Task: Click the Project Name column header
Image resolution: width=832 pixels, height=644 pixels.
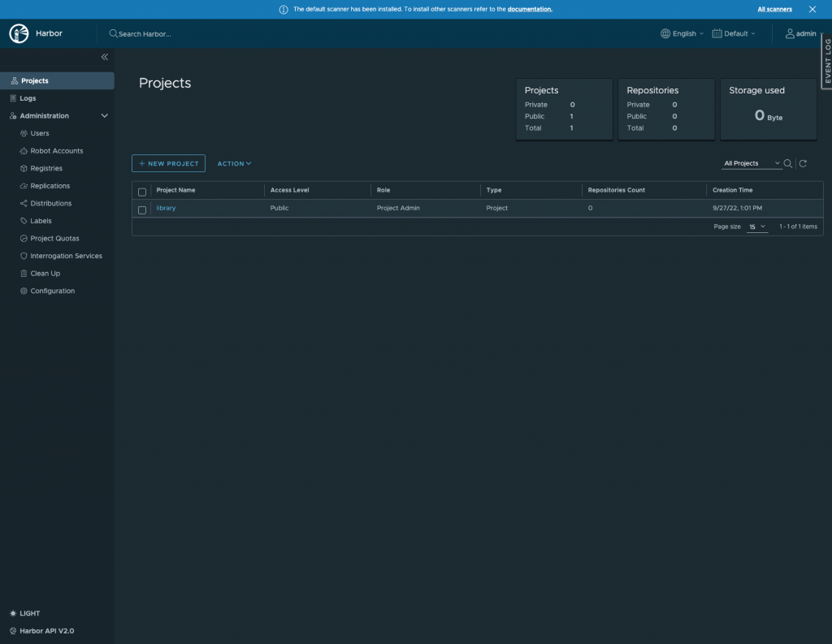Action: point(175,190)
